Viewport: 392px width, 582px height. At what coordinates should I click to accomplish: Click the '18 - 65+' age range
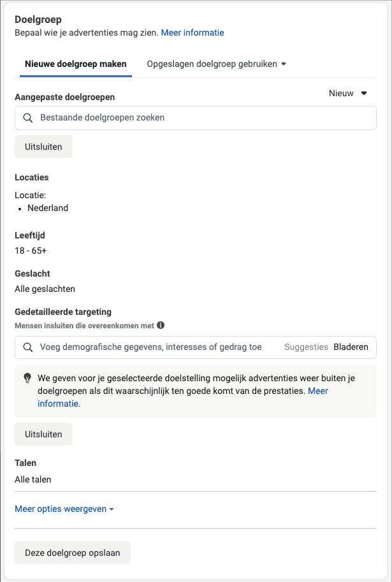coord(30,251)
